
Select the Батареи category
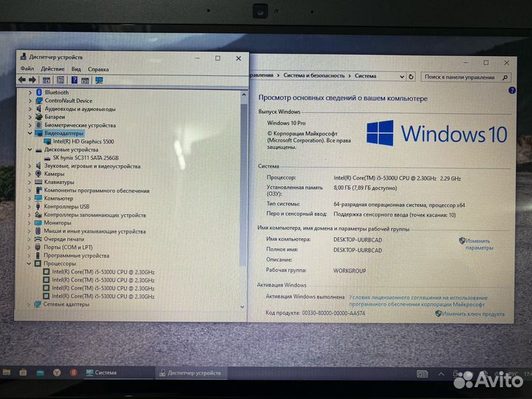click(x=55, y=117)
